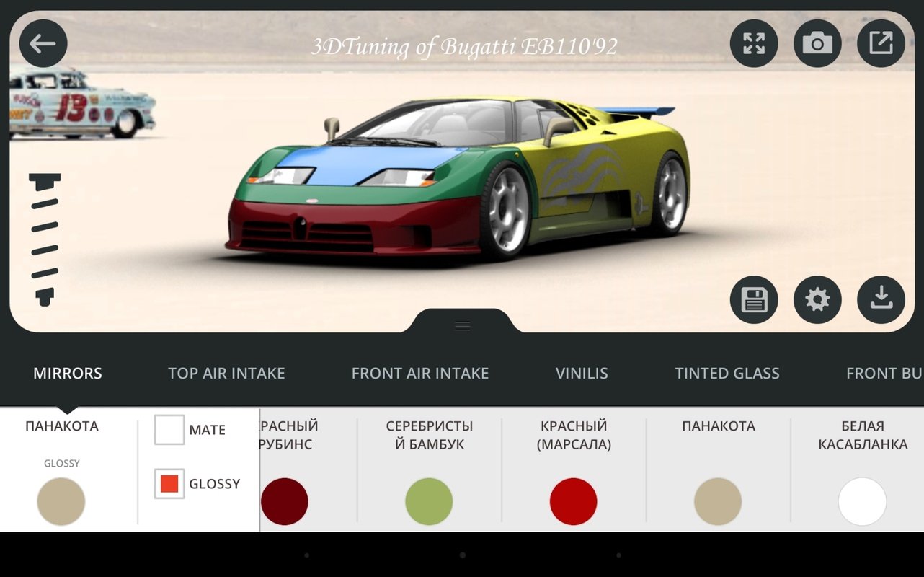Image resolution: width=924 pixels, height=577 pixels.
Task: Share the tuned Bugatti via share icon
Action: (x=880, y=43)
